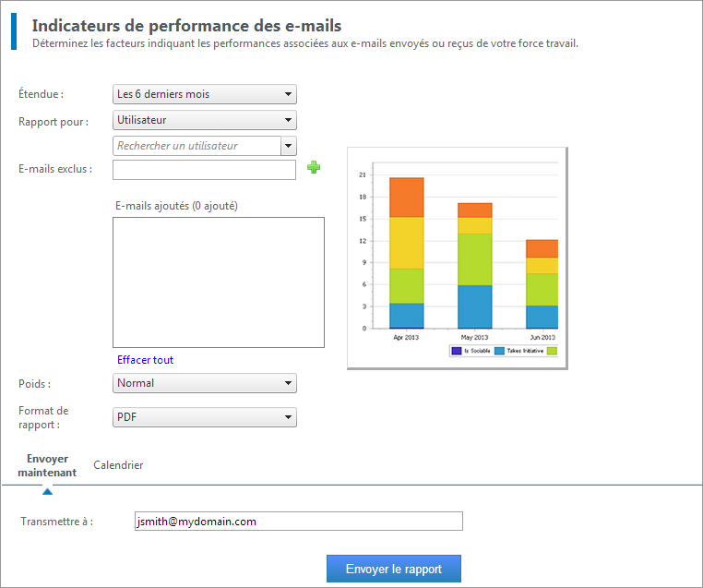This screenshot has width=703, height=588.
Task: Focus the Rechercher un utilisateur field
Action: tap(197, 146)
